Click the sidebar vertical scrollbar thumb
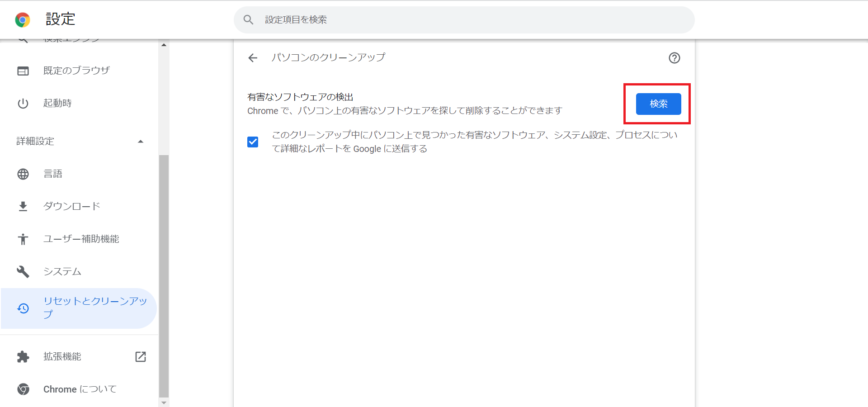Image resolution: width=868 pixels, height=407 pixels. (x=164, y=276)
